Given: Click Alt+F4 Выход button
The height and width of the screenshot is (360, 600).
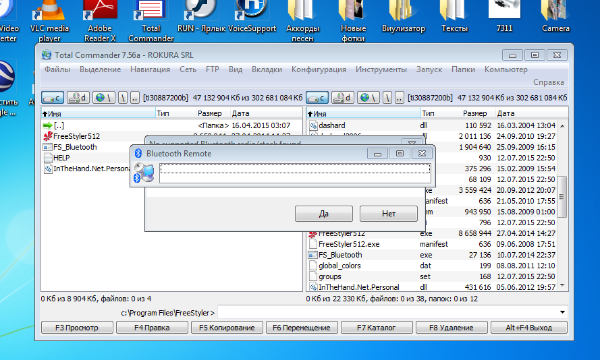Looking at the screenshot, I should click(x=529, y=327).
